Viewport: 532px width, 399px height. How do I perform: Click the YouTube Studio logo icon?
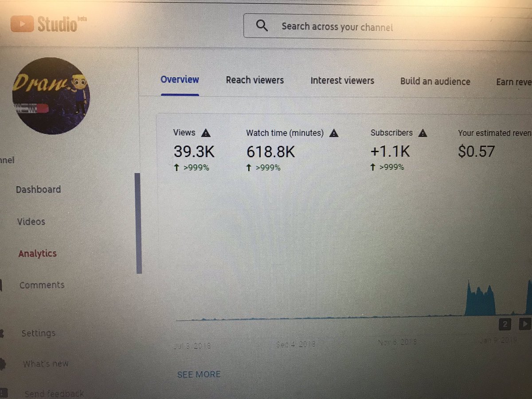pos(22,23)
